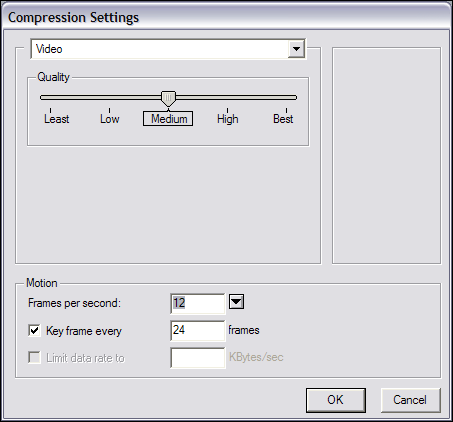Set quality to Low label

(110, 119)
